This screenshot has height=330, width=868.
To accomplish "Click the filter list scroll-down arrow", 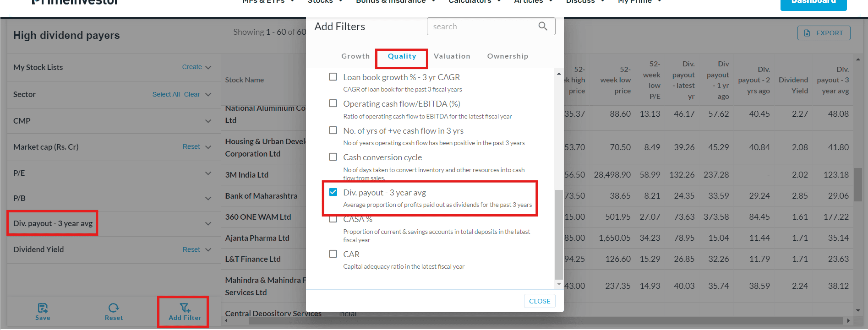I will click(559, 284).
